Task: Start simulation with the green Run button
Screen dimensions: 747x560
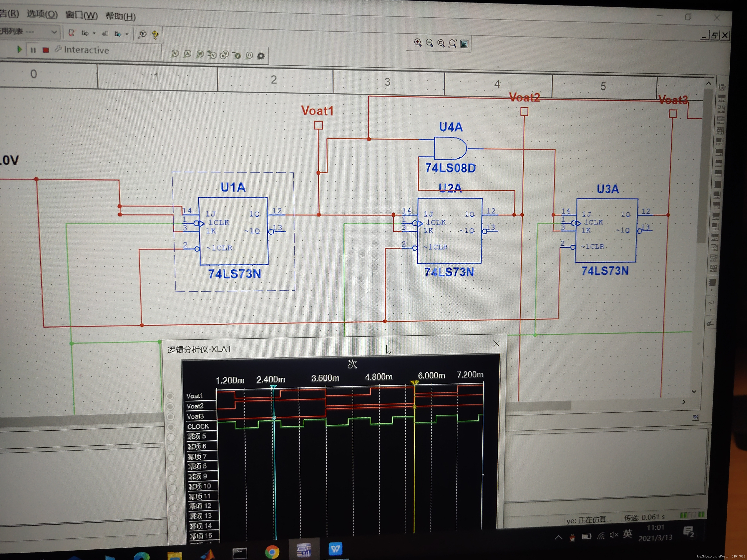Action: coord(19,49)
